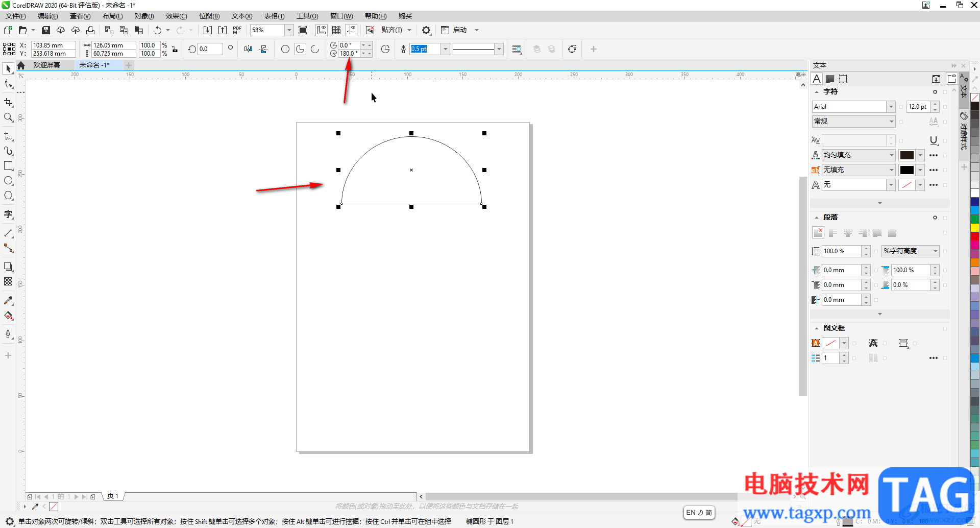The image size is (980, 528).
Task: Click the Export icon
Action: 223,30
